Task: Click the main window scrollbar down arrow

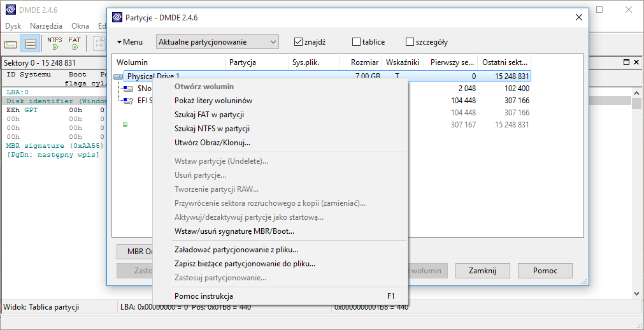Action: (x=636, y=294)
